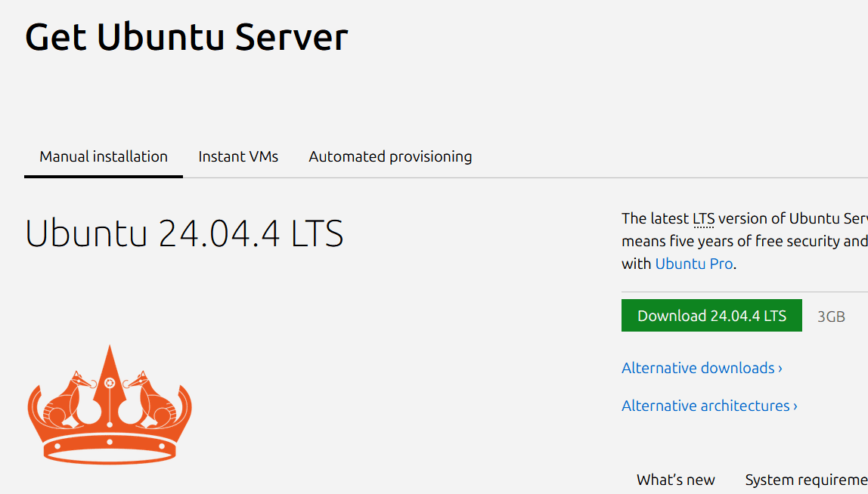The image size is (868, 494).
Task: Click the 3GB file size label
Action: point(831,316)
